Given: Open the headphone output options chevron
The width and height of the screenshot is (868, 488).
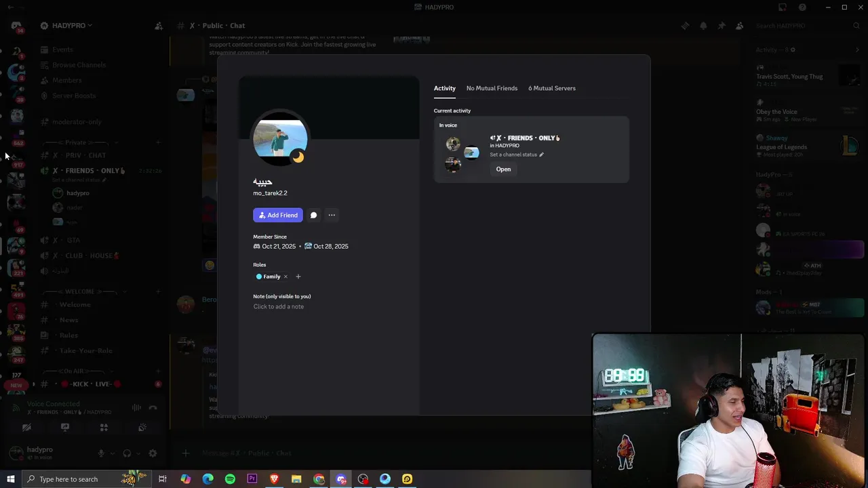Looking at the screenshot, I should [x=138, y=453].
